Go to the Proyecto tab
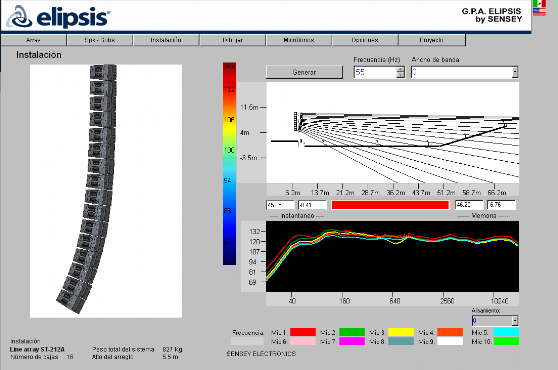Viewport: 558px width, 370px height. tap(432, 40)
